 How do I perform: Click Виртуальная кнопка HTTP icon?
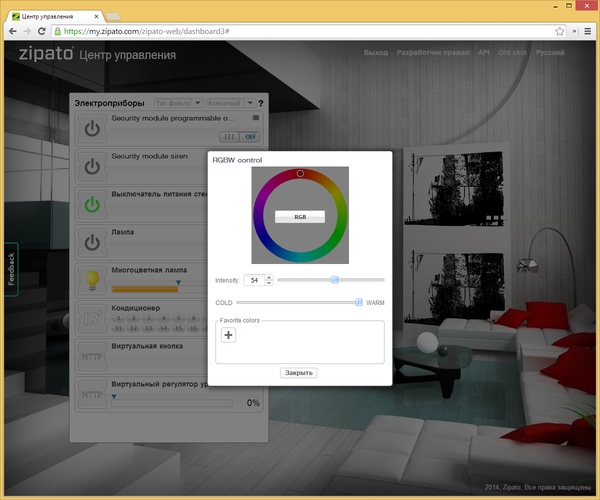point(92,356)
